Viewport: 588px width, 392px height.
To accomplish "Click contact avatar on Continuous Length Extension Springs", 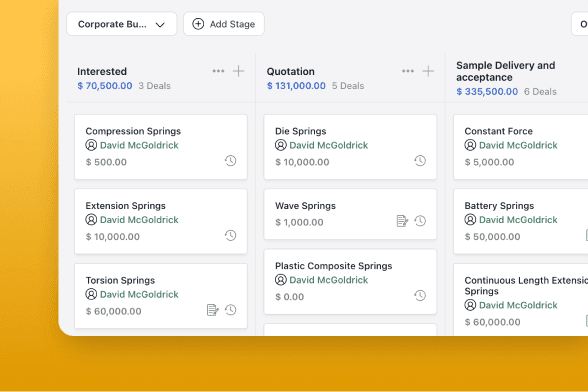I will coord(470,305).
